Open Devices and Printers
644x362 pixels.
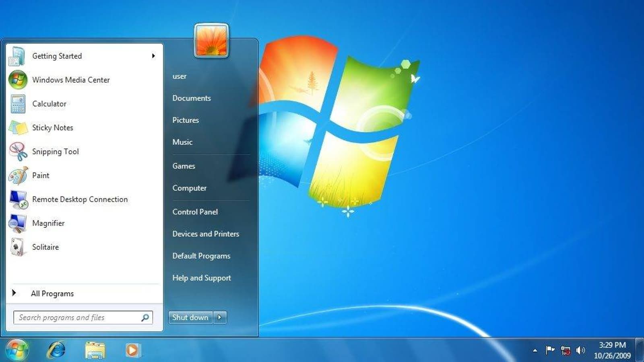206,234
